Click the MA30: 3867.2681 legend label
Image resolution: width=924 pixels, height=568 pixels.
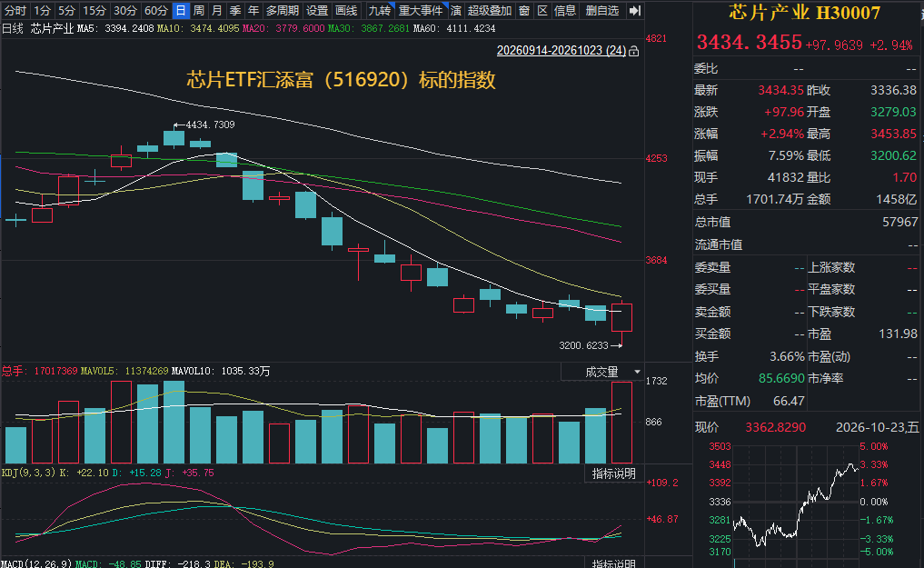[368, 28]
